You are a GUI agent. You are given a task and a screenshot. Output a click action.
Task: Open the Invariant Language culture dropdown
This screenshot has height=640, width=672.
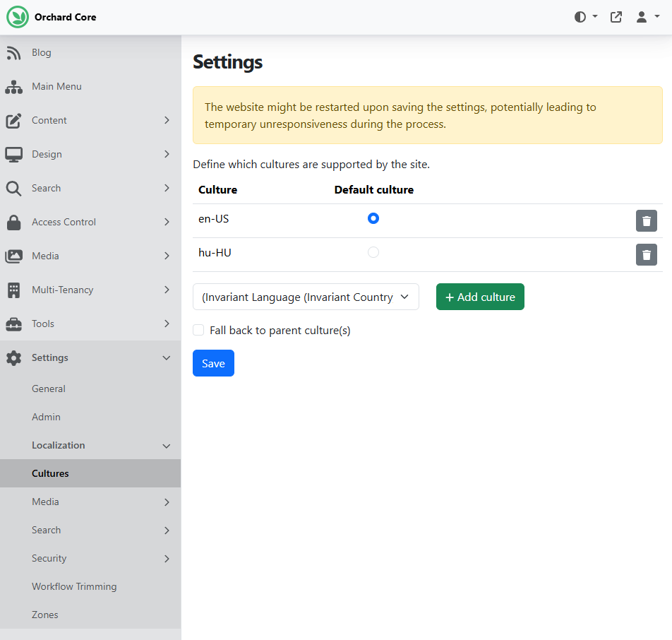pos(306,297)
